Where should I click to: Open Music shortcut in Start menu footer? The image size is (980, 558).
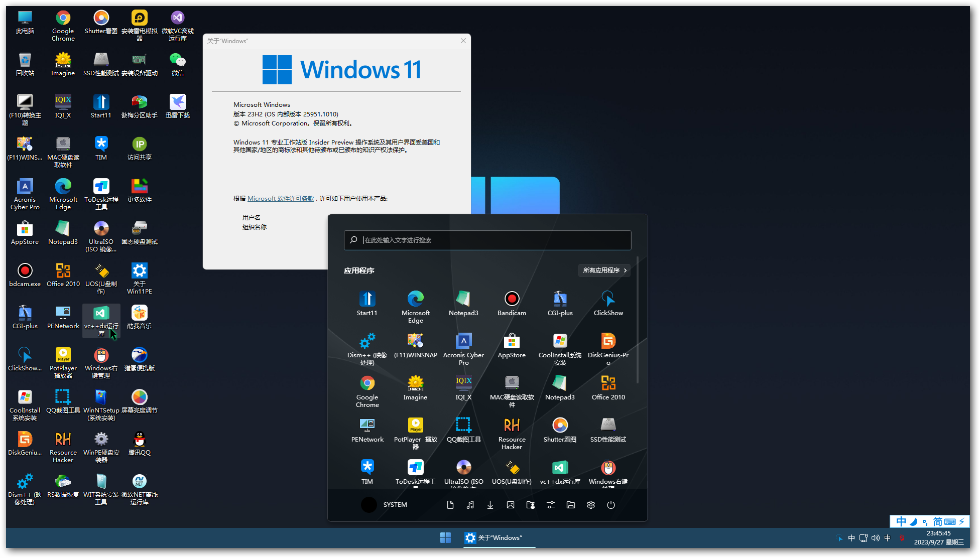click(470, 505)
